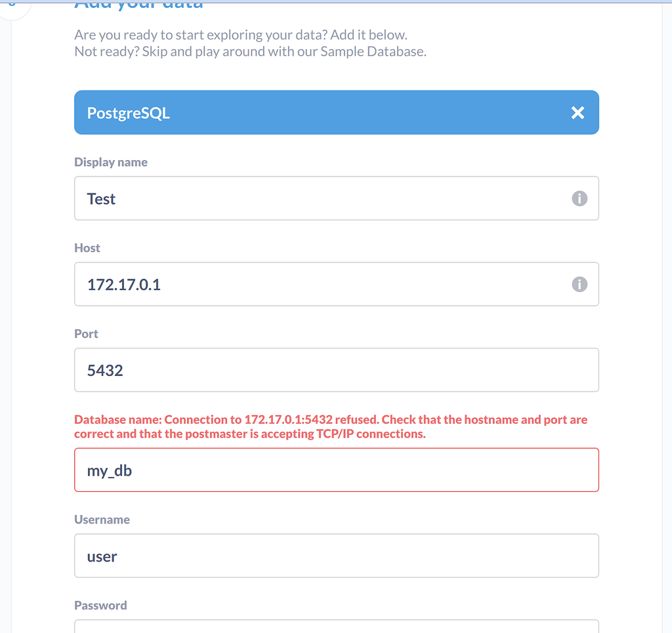The image size is (672, 633).
Task: Click the info icon beside Display name
Action: (579, 198)
